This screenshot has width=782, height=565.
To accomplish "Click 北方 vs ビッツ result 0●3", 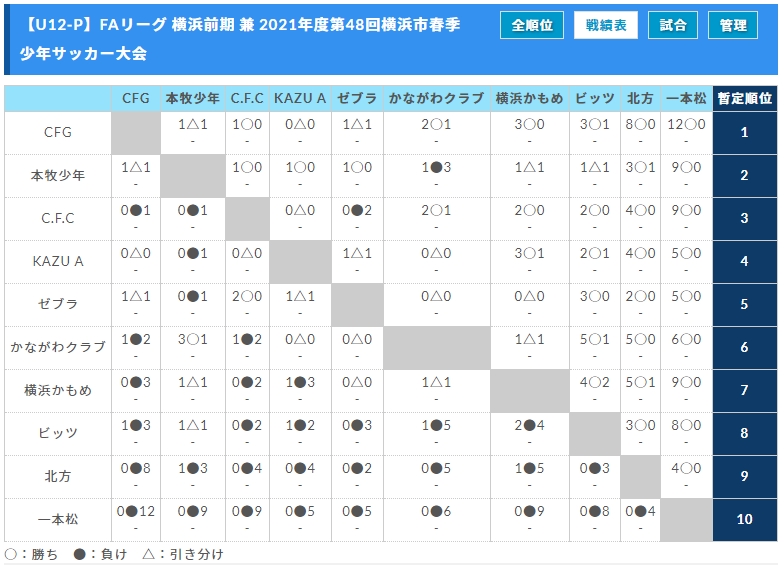I will click(594, 468).
